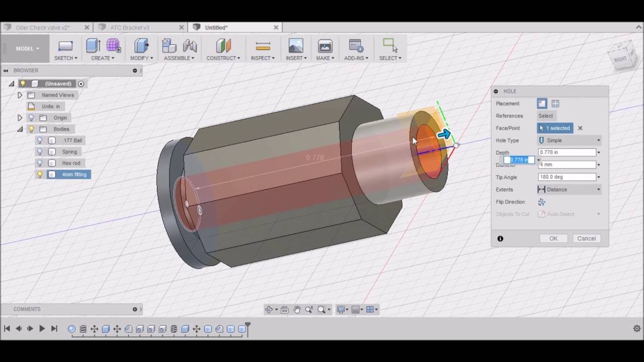The width and height of the screenshot is (644, 362).
Task: Toggle visibility bulb of Spring body
Action: pos(40,152)
